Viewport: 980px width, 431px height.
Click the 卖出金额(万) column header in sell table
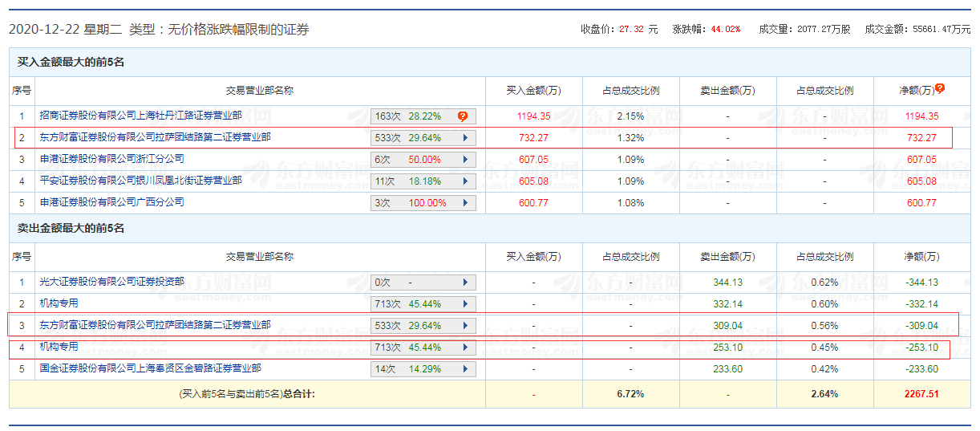[x=727, y=257]
